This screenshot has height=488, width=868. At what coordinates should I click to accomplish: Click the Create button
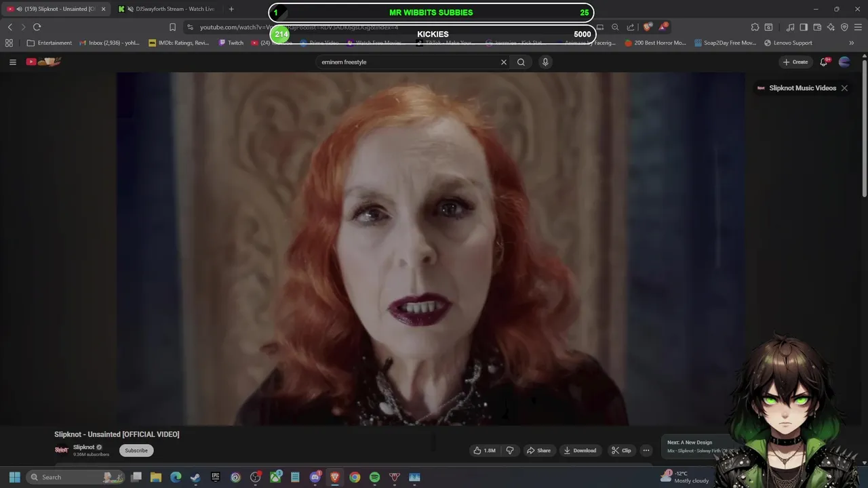point(795,62)
